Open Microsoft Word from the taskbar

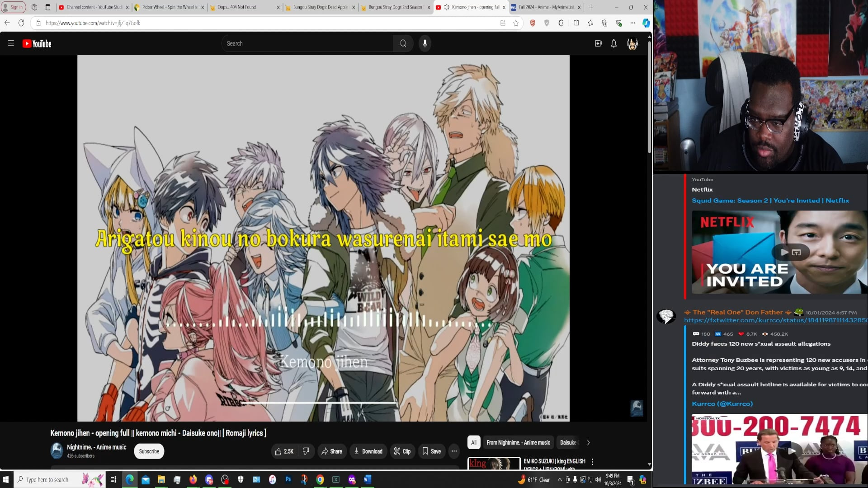coord(368,479)
